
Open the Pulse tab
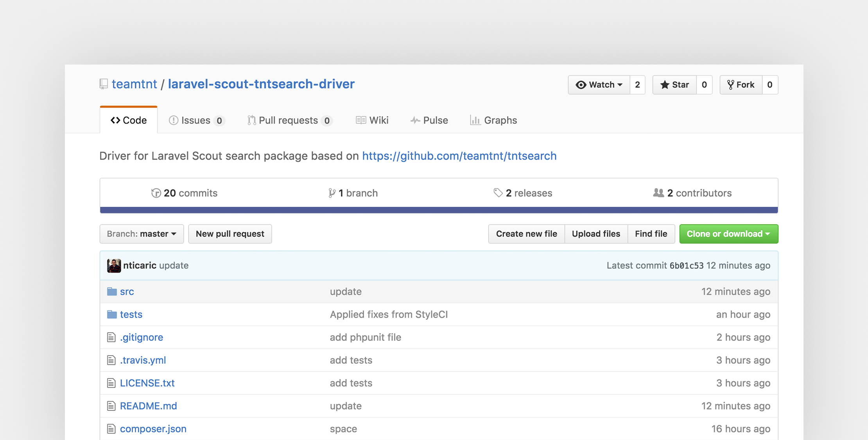tap(429, 120)
